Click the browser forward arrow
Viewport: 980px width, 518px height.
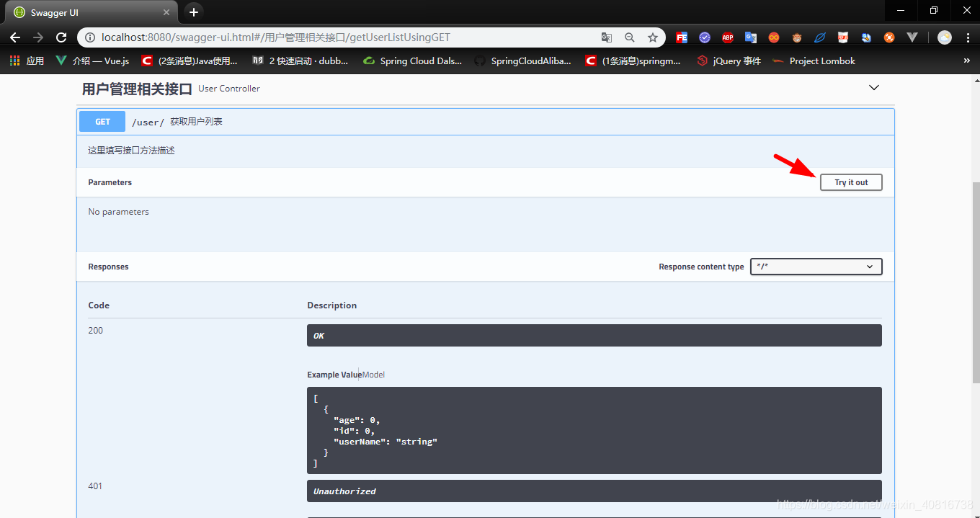tap(38, 37)
